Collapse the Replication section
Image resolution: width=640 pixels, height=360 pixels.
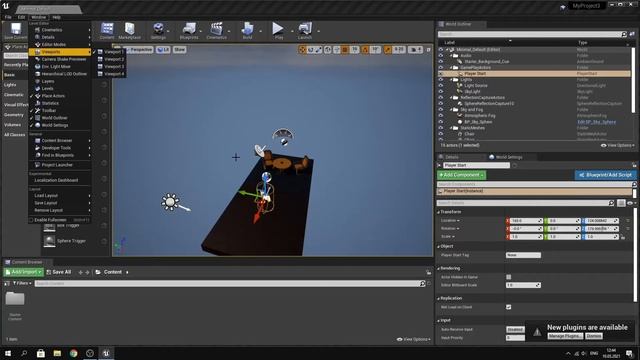(x=439, y=298)
